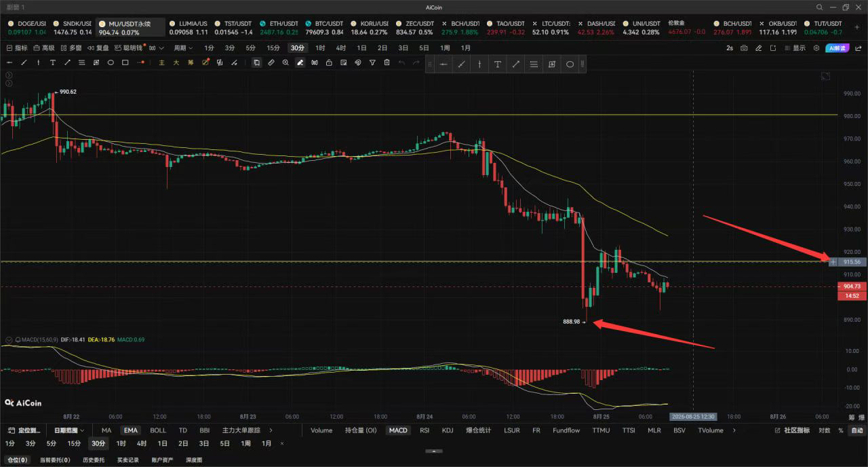
Task: Toggle the 对数 log scale option
Action: 824,430
